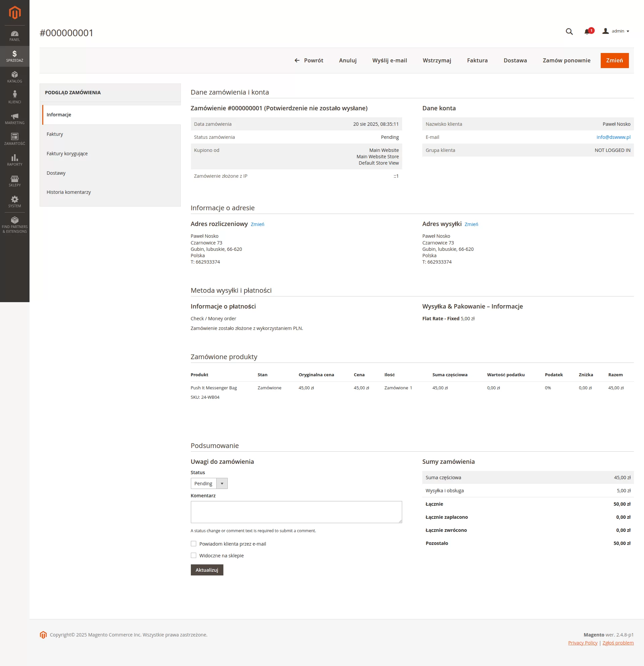Click Zmień link beside Adres wysyłki

(x=471, y=224)
